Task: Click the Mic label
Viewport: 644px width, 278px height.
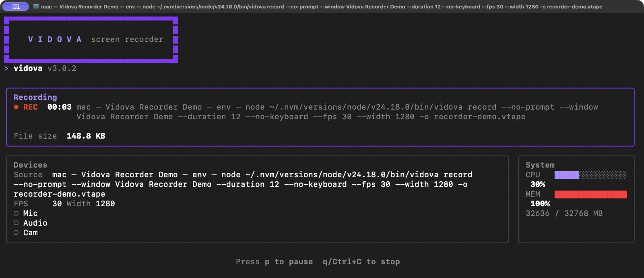Action: coord(31,214)
